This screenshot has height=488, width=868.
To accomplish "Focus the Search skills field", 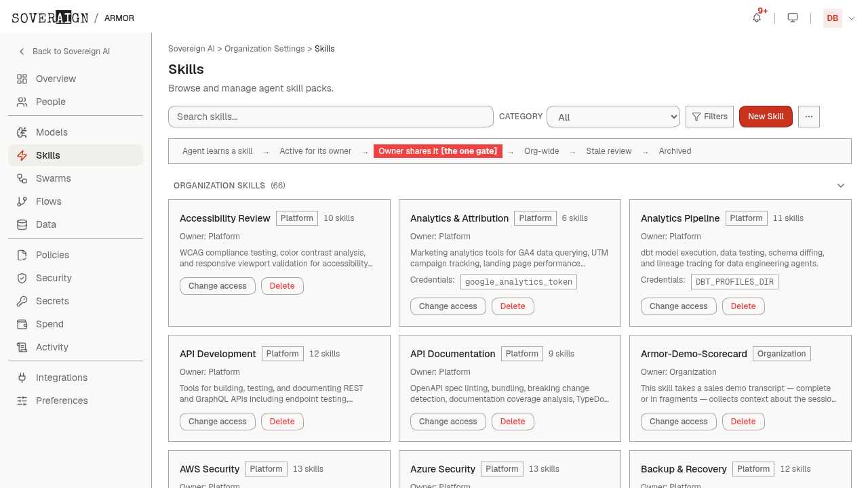I will click(331, 117).
